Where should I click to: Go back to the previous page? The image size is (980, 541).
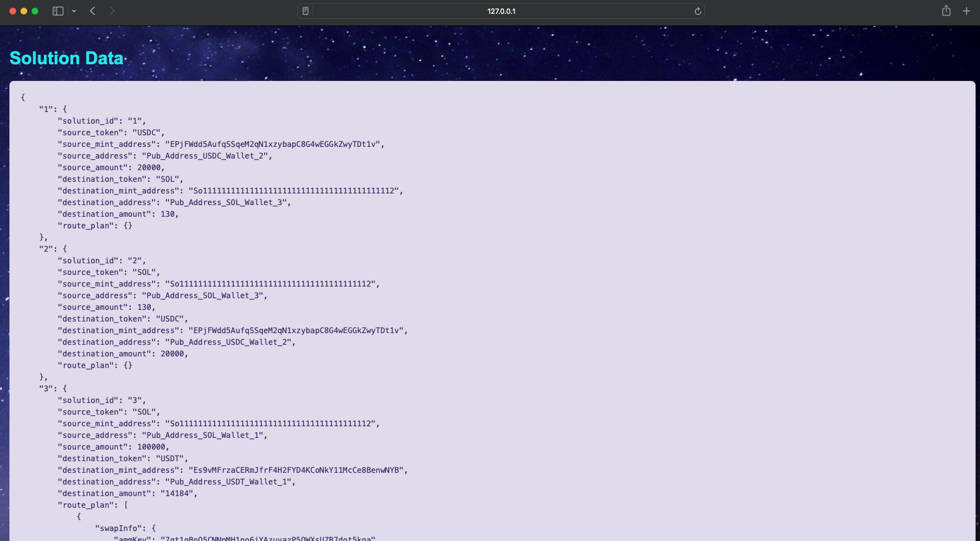[93, 11]
